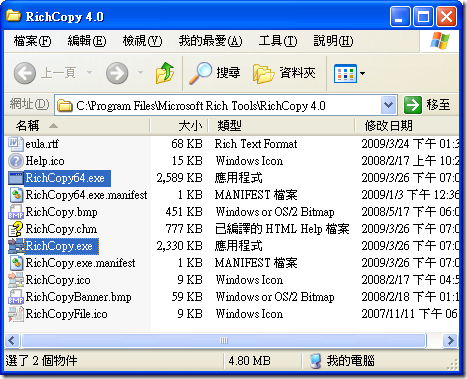The height and width of the screenshot is (379, 467).
Task: Open the Favorites (我的最愛) menu
Action: click(210, 41)
